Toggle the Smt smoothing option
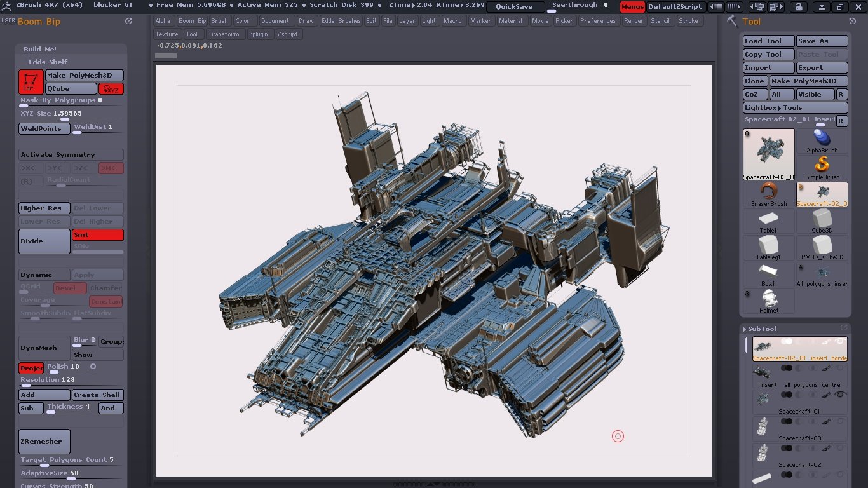 click(x=98, y=235)
